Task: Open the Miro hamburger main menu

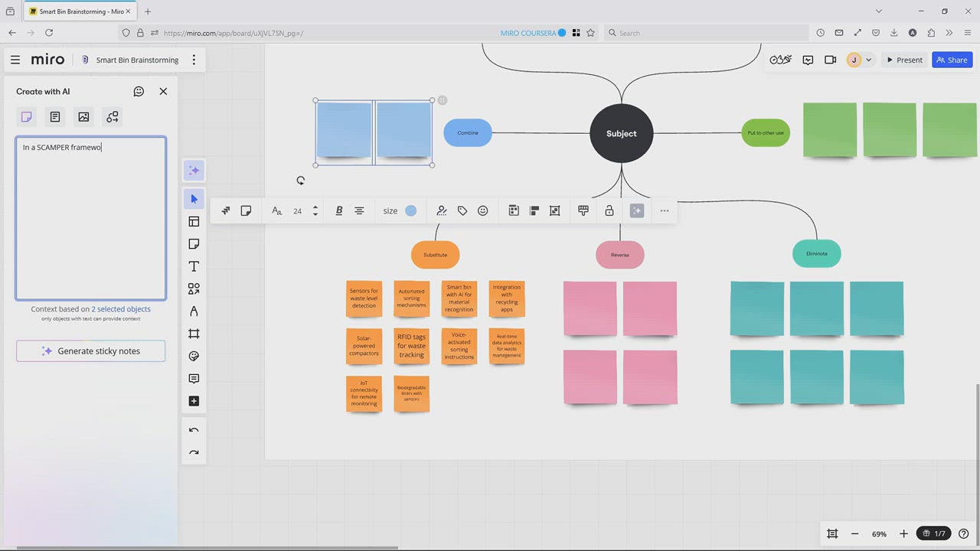Action: click(15, 60)
